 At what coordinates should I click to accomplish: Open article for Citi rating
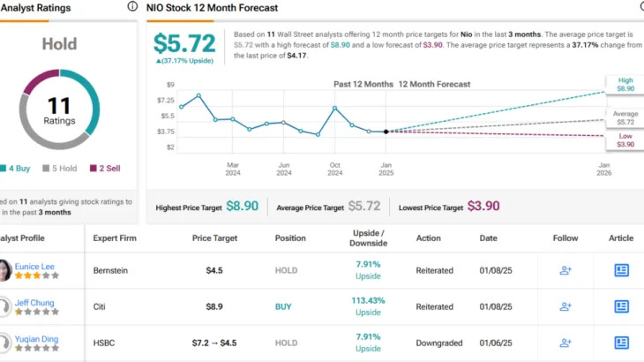(621, 306)
